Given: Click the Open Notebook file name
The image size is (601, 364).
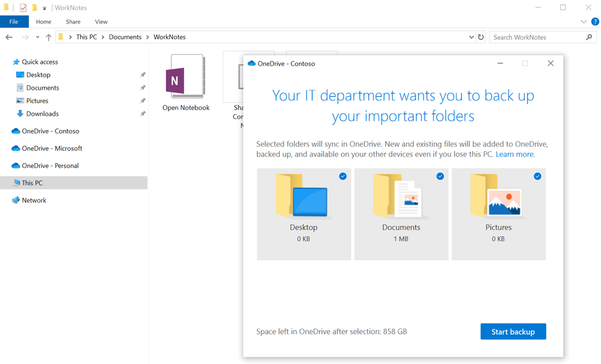Looking at the screenshot, I should coord(186,108).
